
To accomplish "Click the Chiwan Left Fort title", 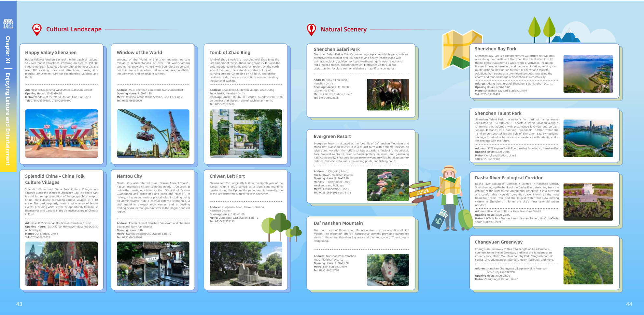I will click(227, 176).
